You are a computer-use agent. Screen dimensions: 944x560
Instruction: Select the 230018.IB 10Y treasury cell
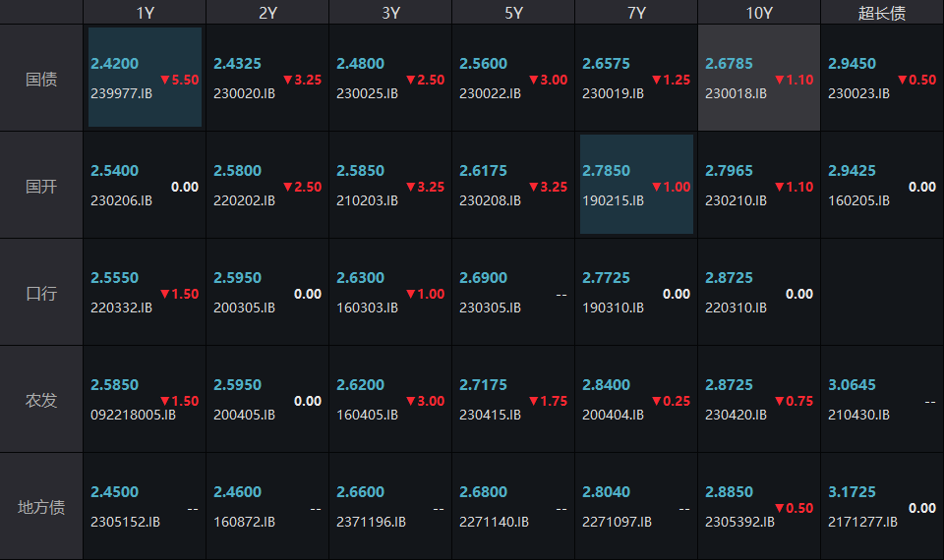click(x=759, y=78)
